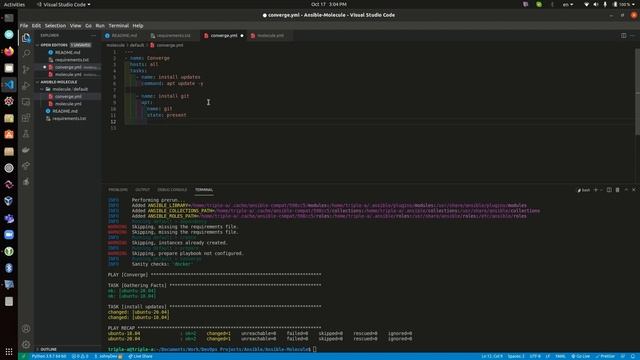Switch to the Debug Console tab
The width and height of the screenshot is (640, 360).
point(172,190)
